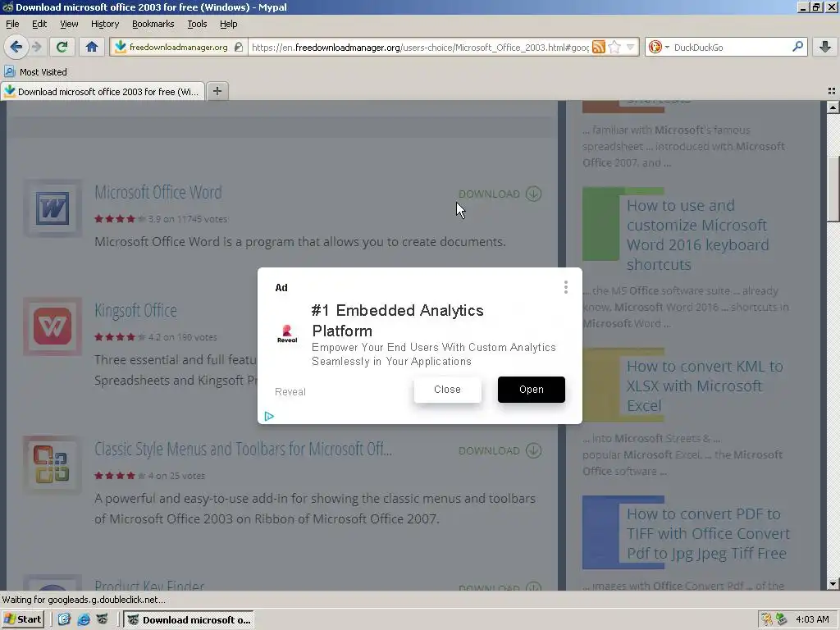Image resolution: width=840 pixels, height=630 pixels.
Task: Click the Reveal logo in the ad
Action: point(287,334)
